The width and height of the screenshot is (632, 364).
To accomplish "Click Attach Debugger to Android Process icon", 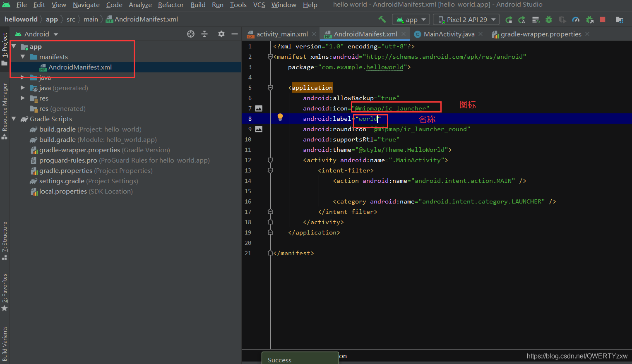I will click(590, 19).
